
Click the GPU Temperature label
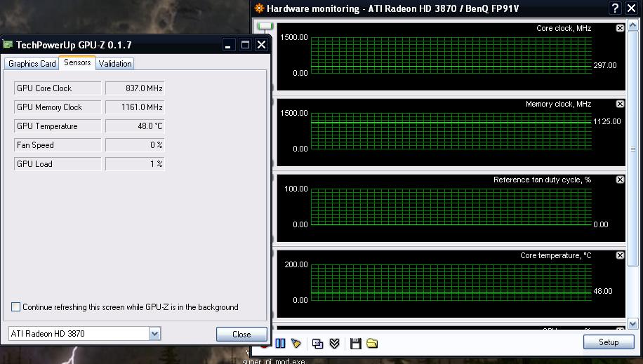58,126
